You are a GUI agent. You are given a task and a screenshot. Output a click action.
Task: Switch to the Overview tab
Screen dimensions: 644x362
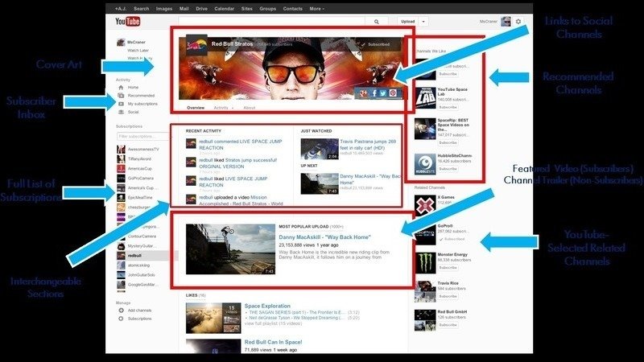click(196, 108)
